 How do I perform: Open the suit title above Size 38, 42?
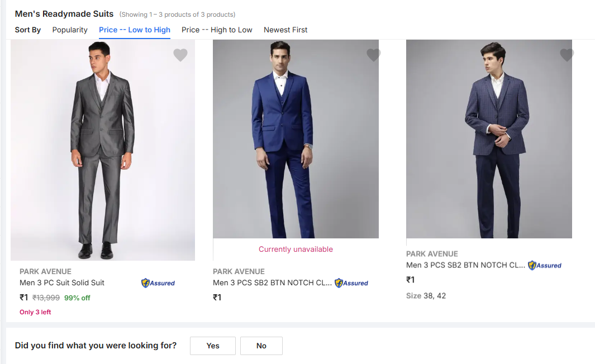(x=465, y=265)
